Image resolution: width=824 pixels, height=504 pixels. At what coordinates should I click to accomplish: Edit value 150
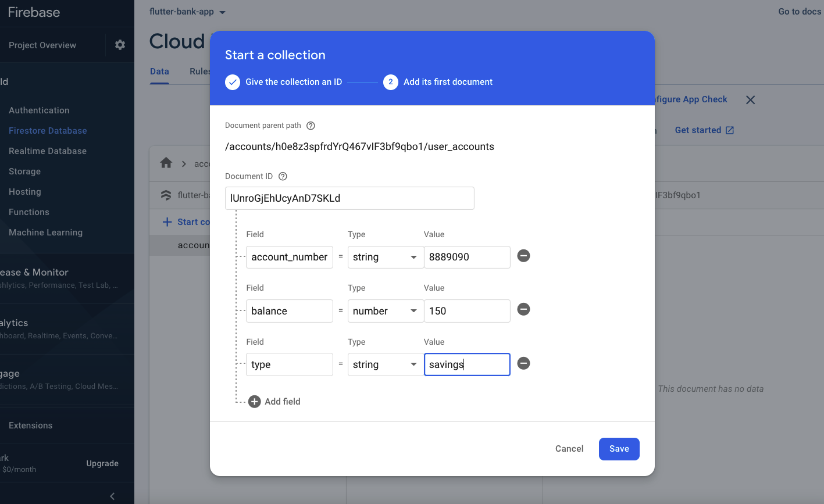[467, 311]
